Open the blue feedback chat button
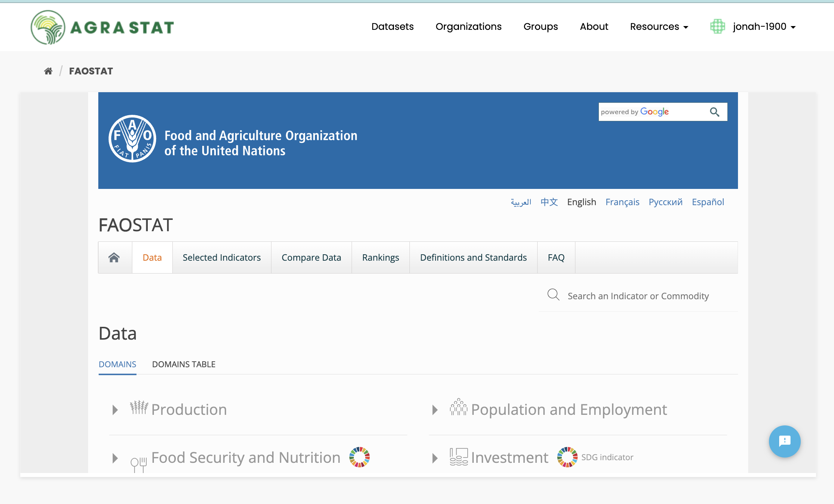 pos(785,441)
